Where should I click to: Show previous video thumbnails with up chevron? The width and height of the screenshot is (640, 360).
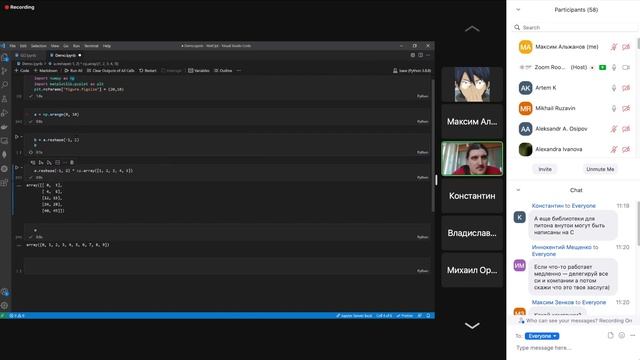(x=472, y=29)
